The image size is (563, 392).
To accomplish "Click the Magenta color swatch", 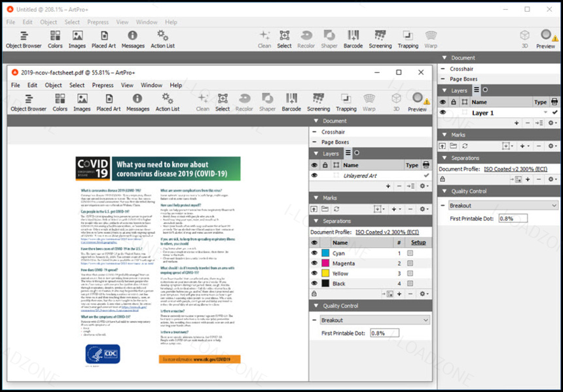I will click(325, 263).
